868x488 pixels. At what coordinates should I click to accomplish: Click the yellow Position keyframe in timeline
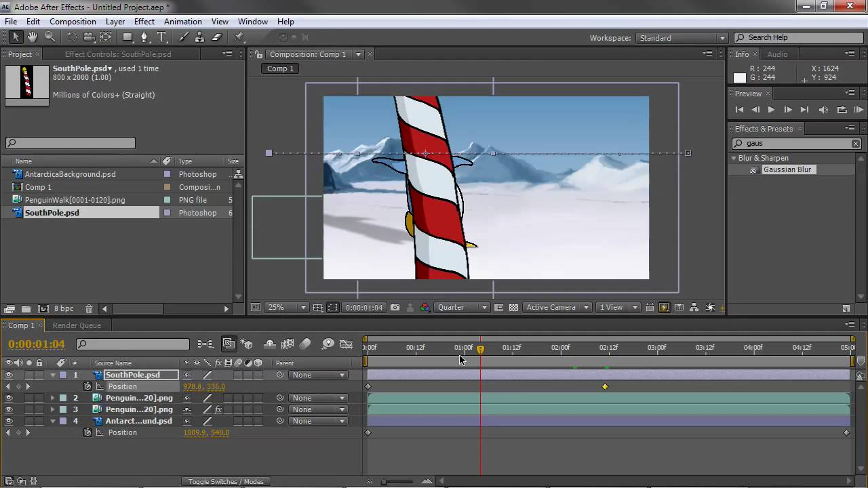[x=605, y=387]
